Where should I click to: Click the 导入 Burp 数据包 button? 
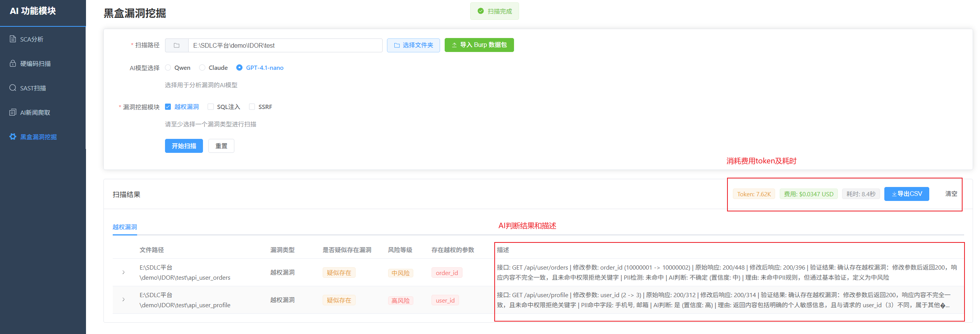(479, 45)
